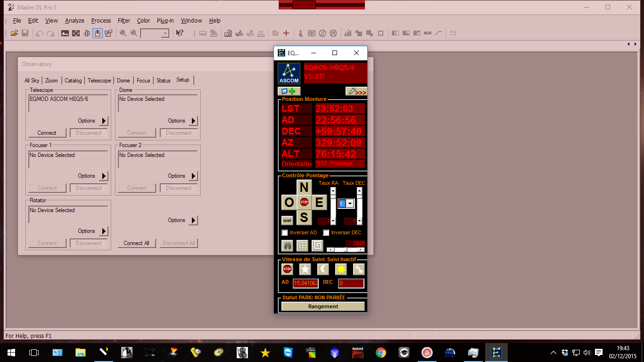Click the EQMOD display mode plus button
Viewport: 644px width, 362px height.
tap(289, 91)
